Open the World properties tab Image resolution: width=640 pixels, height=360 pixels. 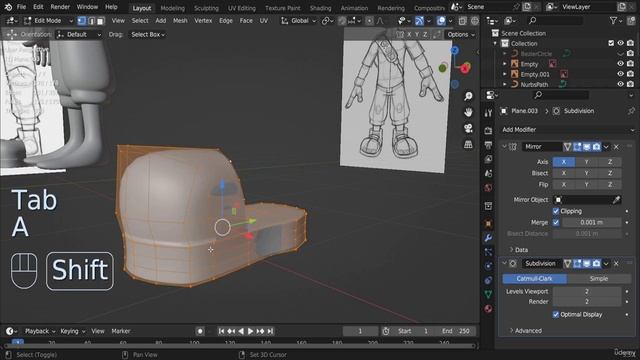488,188
